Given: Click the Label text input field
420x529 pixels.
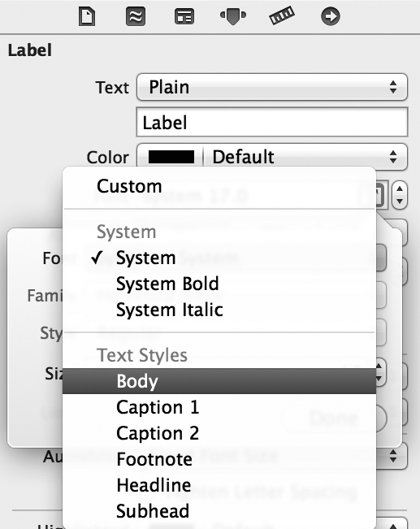Looking at the screenshot, I should point(272,122).
